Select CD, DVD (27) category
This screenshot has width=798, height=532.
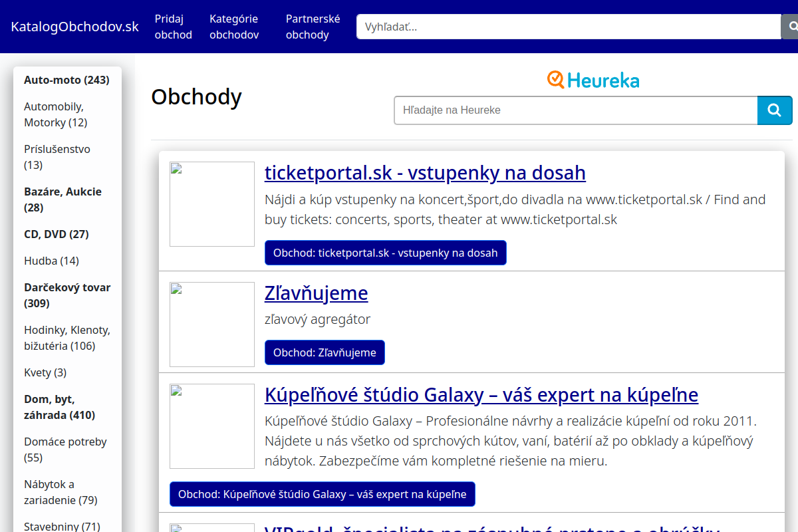(57, 234)
